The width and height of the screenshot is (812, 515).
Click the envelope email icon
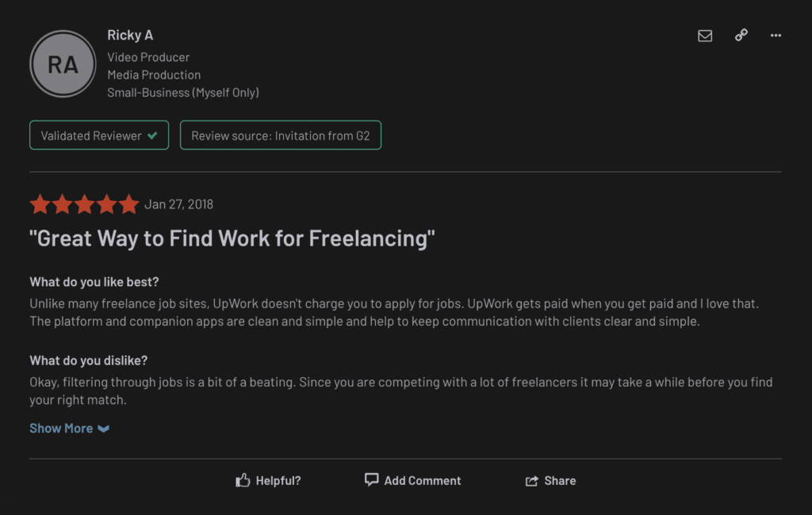pos(705,36)
